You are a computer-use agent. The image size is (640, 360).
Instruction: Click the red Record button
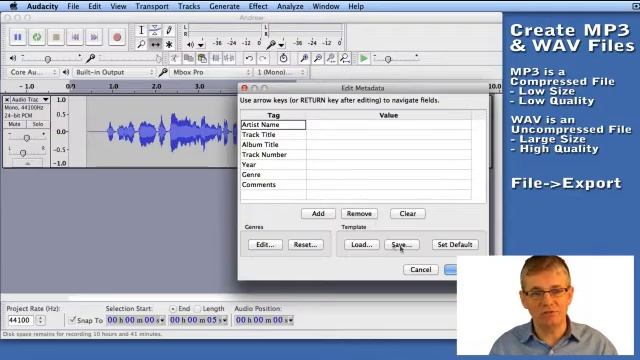point(117,37)
